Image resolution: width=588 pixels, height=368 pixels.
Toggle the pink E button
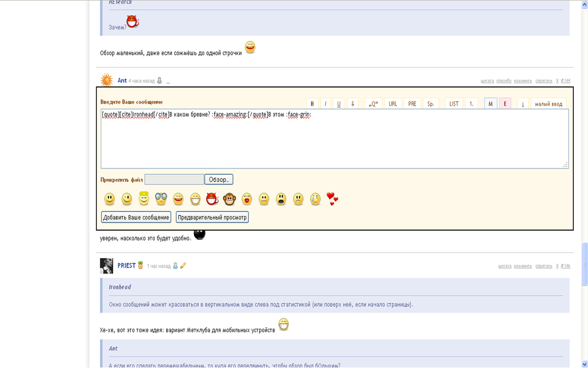coord(505,103)
